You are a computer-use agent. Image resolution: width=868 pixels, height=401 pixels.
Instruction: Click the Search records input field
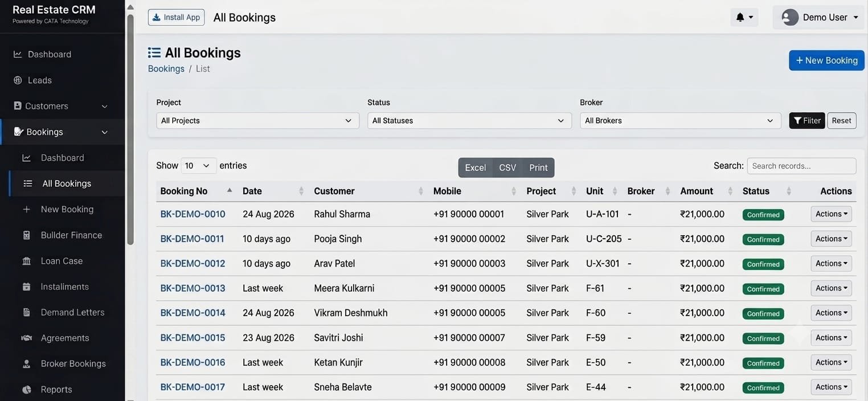click(801, 166)
